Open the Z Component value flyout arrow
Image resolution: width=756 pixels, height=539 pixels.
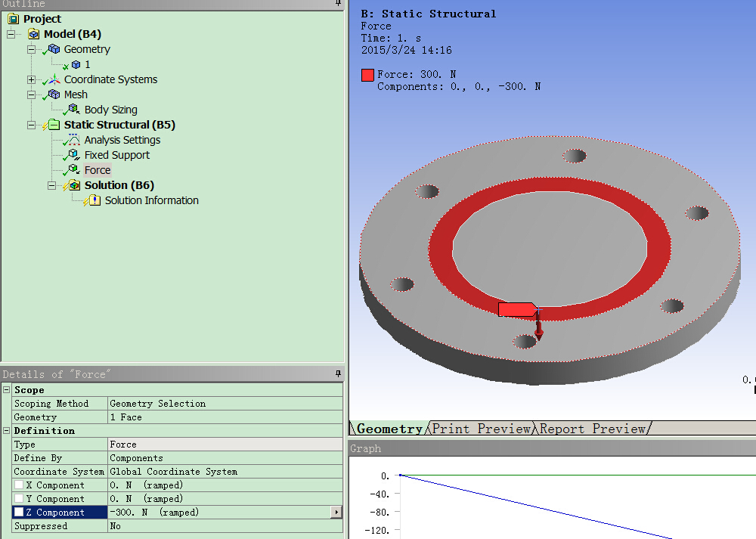(336, 513)
